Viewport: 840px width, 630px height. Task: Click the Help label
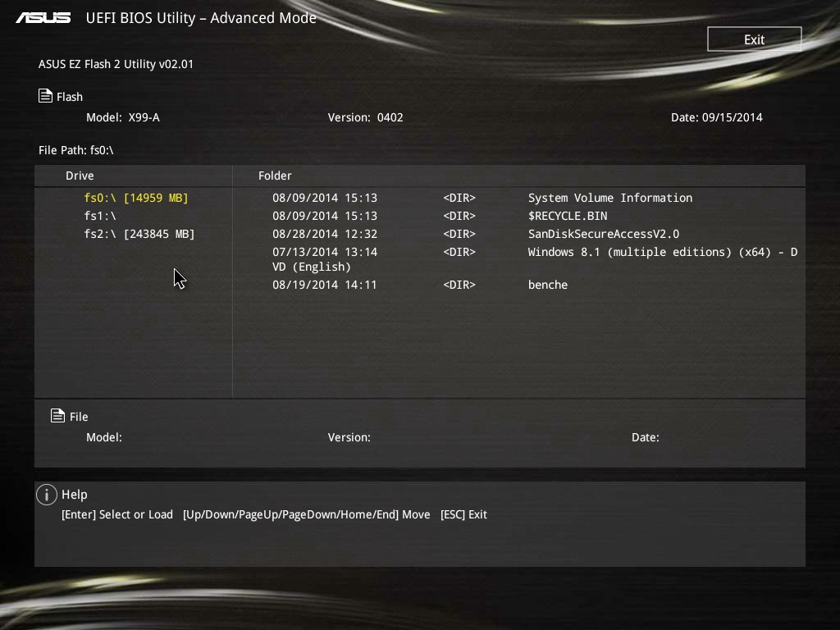[75, 495]
